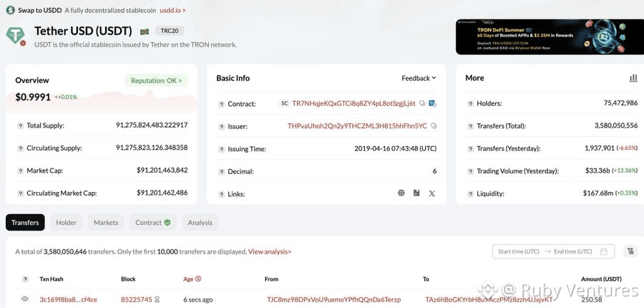The image size is (644, 308).
Task: Open transaction hash 3c169f8ba8...cf4ce
Action: pos(69,299)
